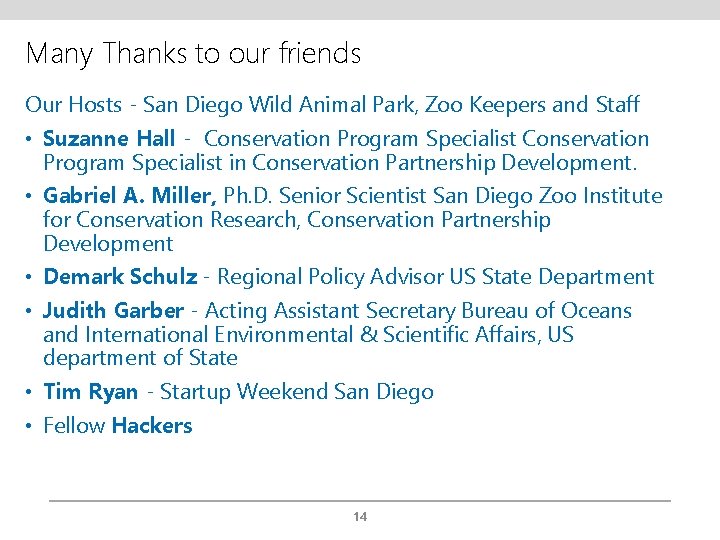The height and width of the screenshot is (540, 720).
Task: Click "Regional Policy Advisor US State Department"
Action: (435, 277)
